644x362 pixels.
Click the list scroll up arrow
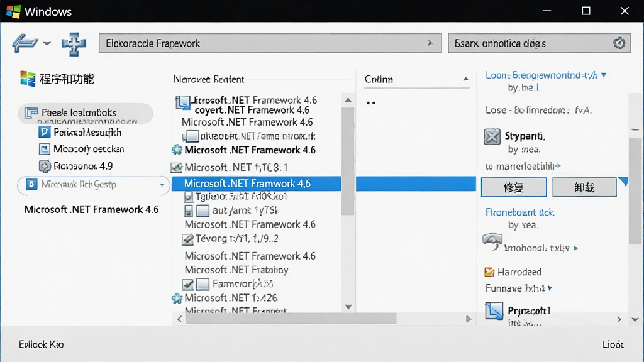coord(348,100)
